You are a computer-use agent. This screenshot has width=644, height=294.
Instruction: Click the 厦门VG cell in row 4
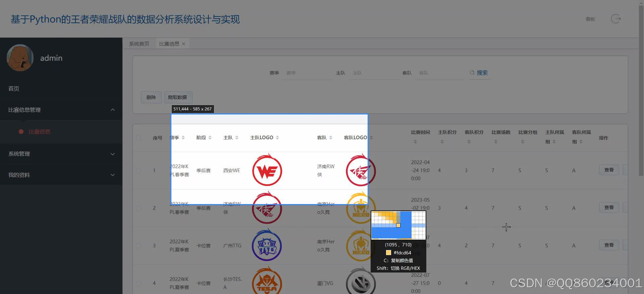[x=325, y=283]
